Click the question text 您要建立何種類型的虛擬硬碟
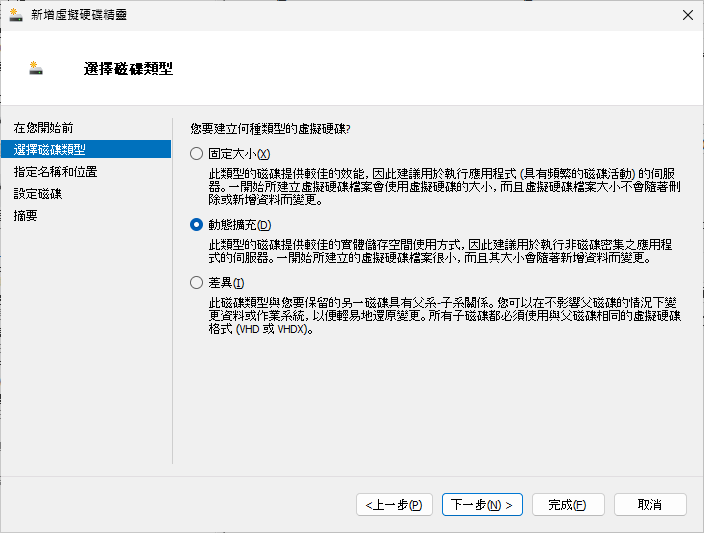Screen dimensions: 704x533 tap(270, 128)
